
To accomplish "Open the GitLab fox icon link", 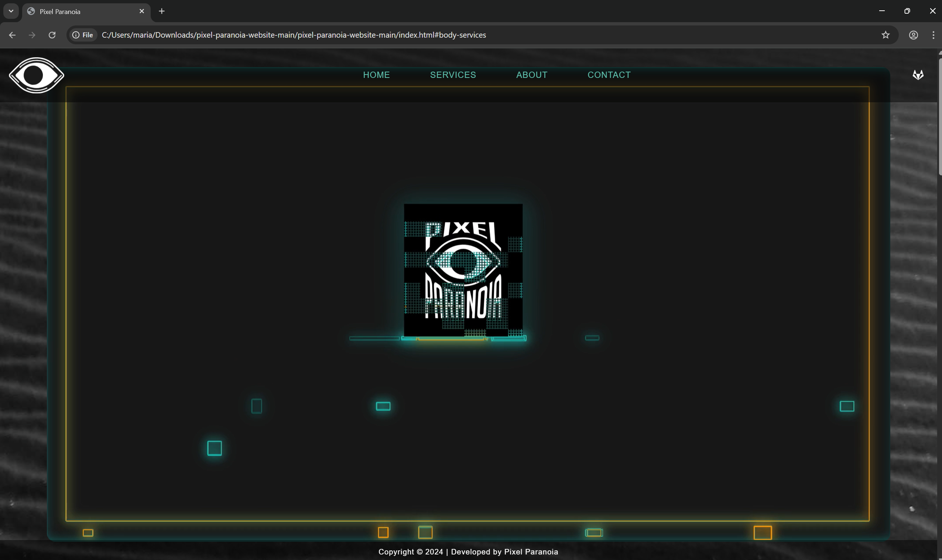I will [x=918, y=75].
